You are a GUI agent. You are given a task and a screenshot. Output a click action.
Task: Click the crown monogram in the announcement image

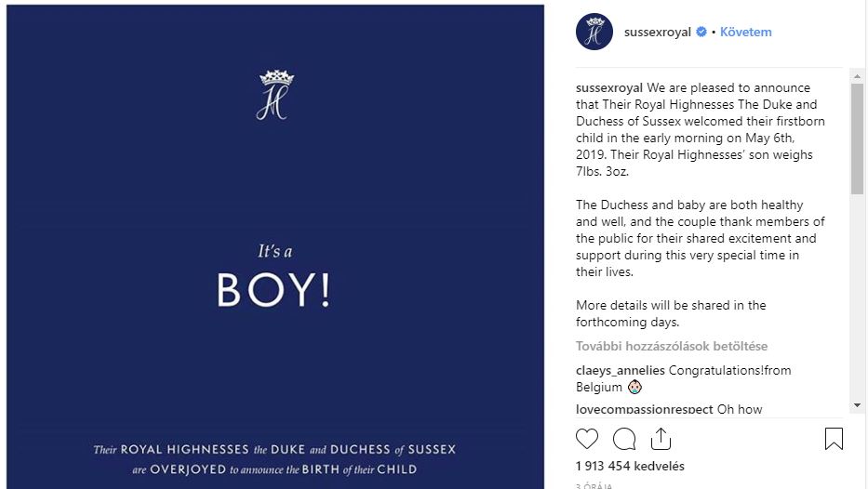[276, 95]
